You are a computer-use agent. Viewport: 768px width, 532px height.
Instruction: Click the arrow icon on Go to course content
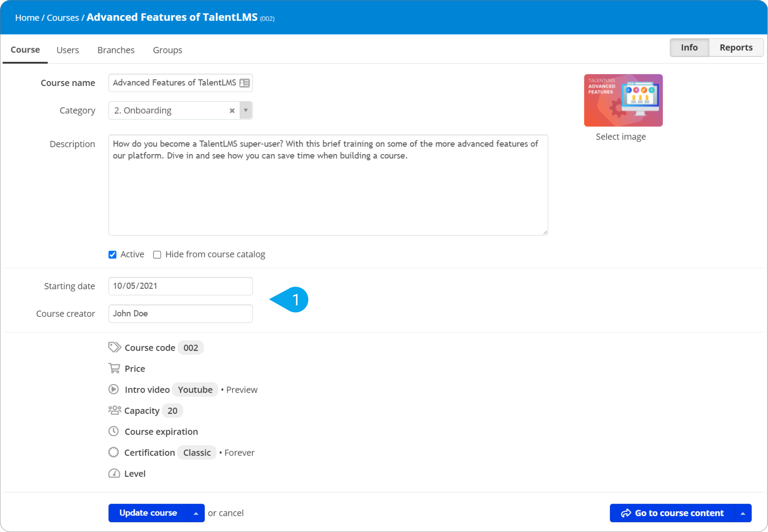(626, 513)
